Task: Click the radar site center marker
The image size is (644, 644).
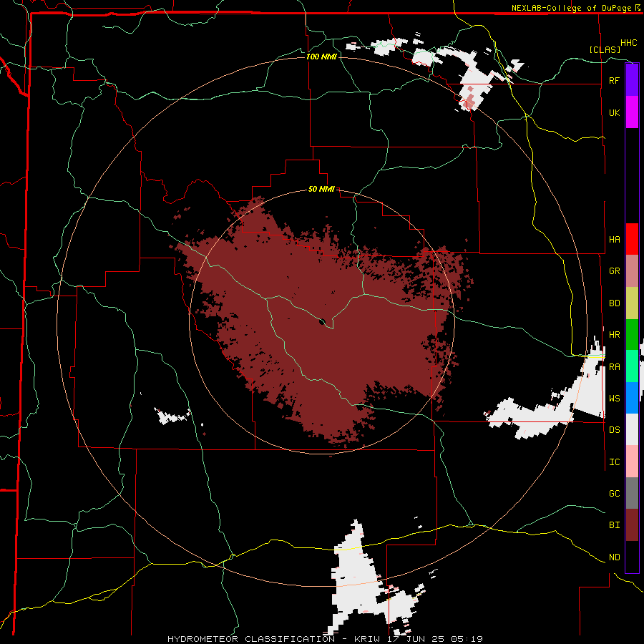Action: [323, 321]
